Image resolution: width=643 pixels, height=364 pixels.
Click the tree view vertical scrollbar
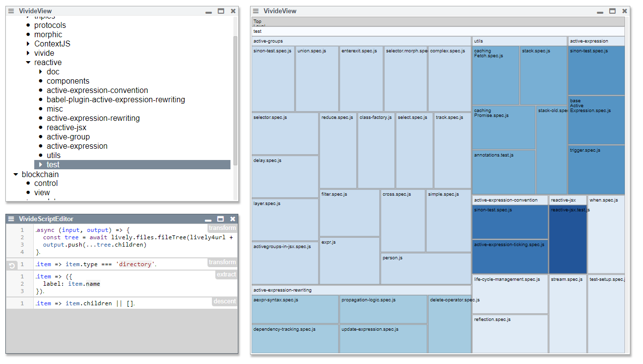[235, 98]
